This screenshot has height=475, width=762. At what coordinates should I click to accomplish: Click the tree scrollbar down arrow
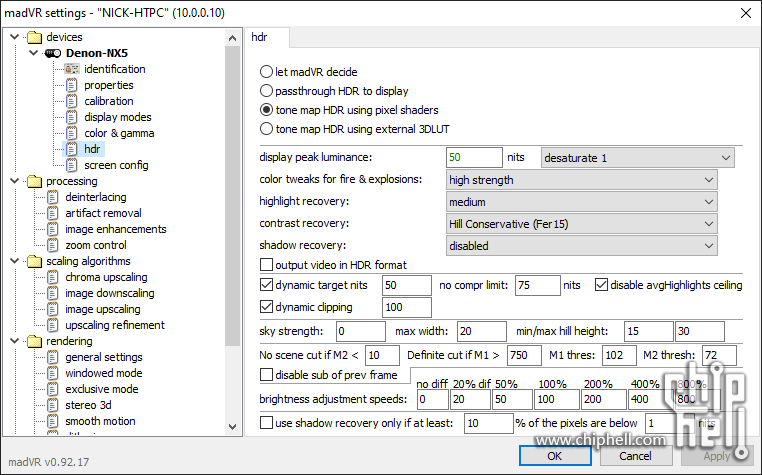point(232,427)
